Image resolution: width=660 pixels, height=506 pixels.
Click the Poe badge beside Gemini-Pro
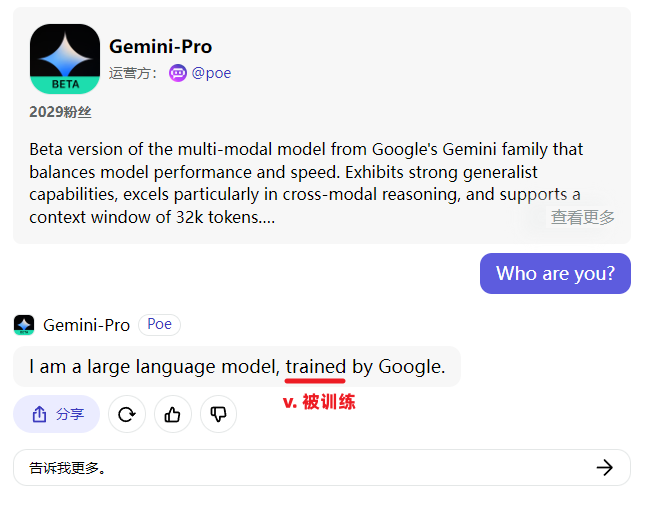159,324
